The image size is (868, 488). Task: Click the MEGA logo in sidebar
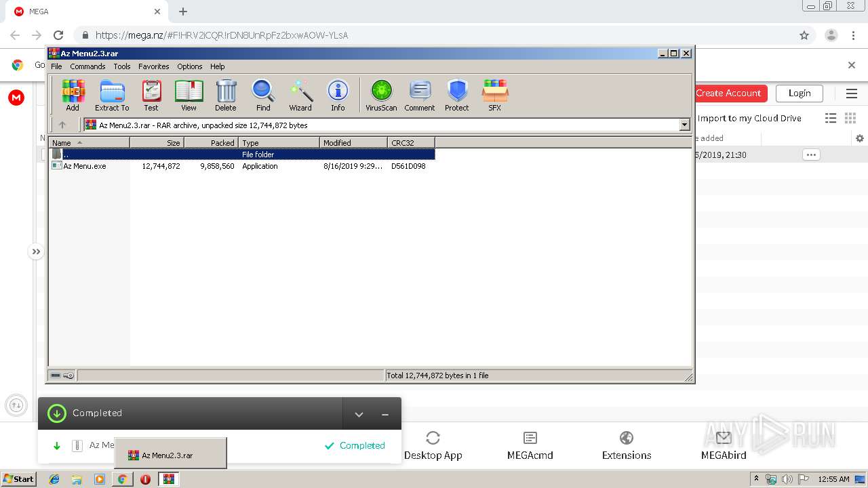point(16,98)
